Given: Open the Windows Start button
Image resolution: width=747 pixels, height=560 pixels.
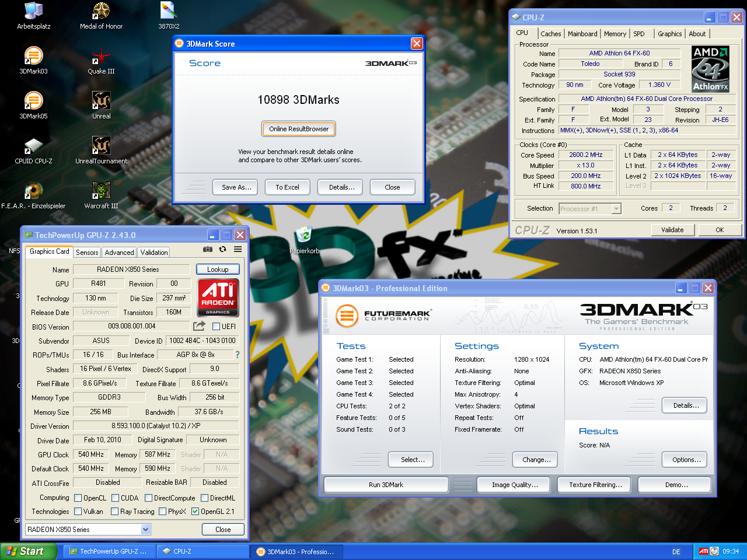Looking at the screenshot, I should pos(28,551).
